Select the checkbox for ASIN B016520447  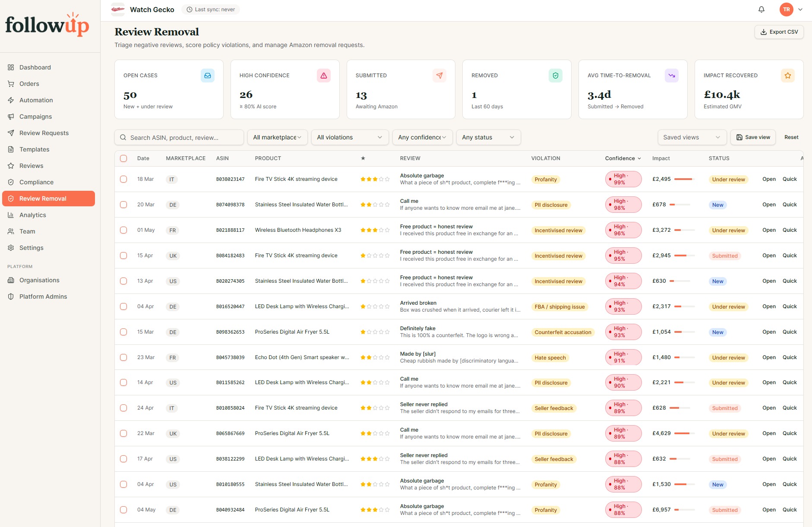tap(123, 306)
